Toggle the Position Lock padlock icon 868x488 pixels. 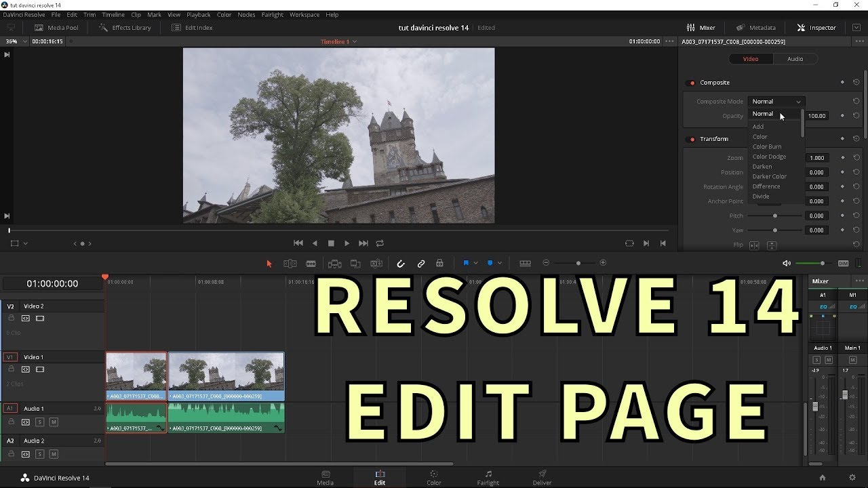439,263
